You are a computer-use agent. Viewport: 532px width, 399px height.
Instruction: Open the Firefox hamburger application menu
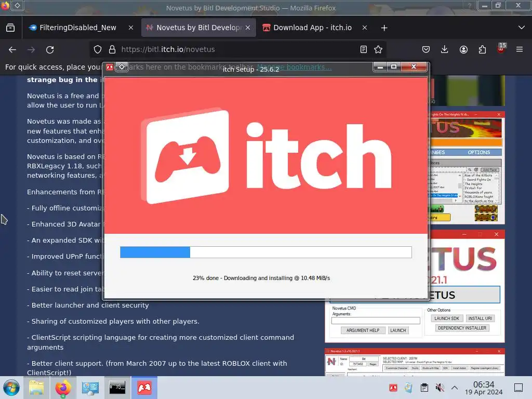coord(520,49)
